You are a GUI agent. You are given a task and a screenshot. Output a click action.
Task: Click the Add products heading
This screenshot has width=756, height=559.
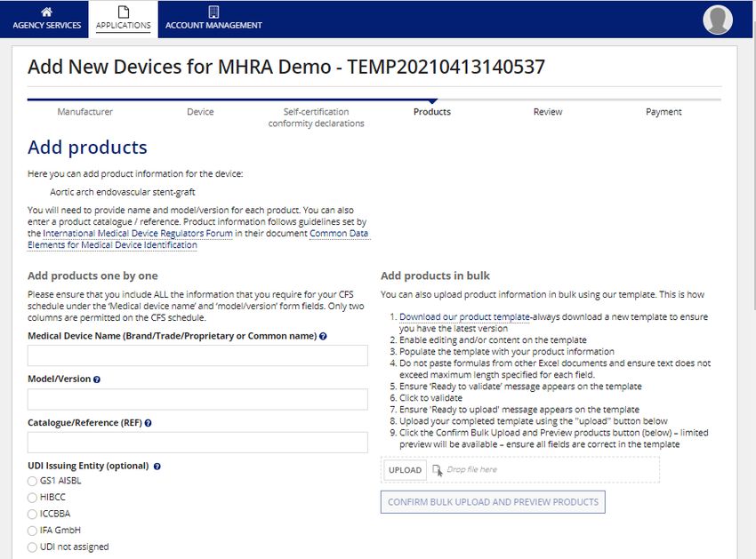87,148
